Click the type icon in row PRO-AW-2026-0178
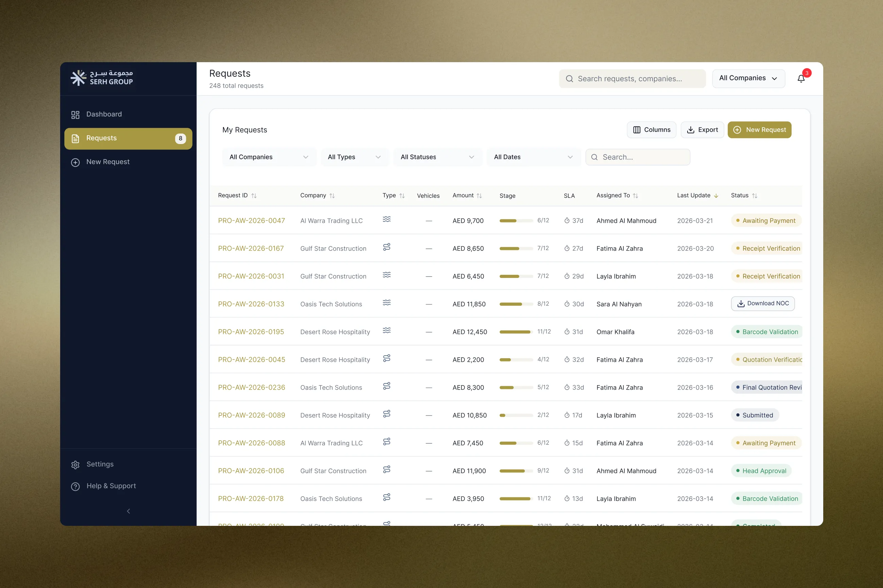Viewport: 883px width, 588px height. click(387, 497)
